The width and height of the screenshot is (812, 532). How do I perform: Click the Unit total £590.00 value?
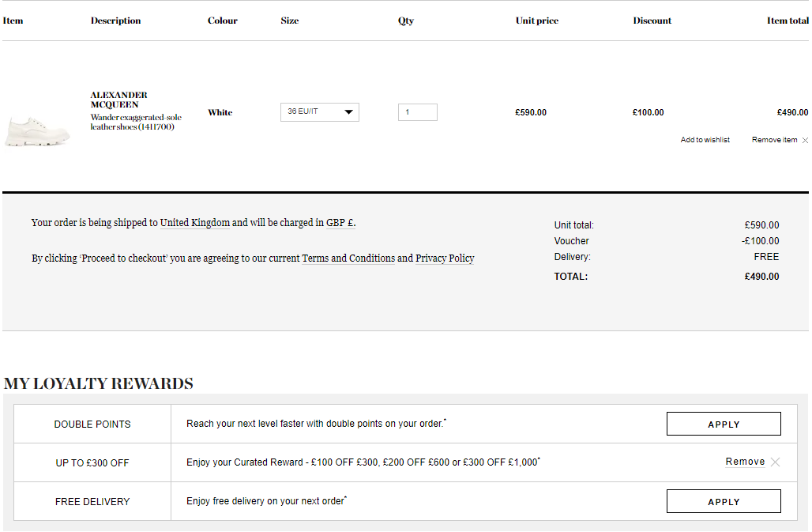coord(761,225)
